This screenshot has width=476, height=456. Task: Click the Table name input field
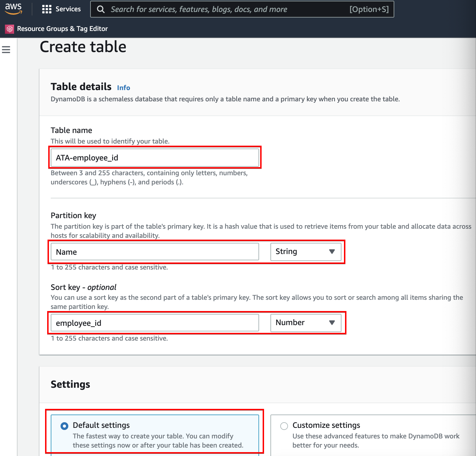tap(155, 158)
